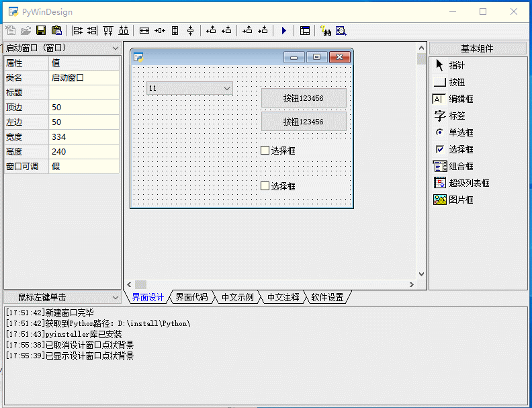Select the 图片框 picture box component

[x=453, y=200]
